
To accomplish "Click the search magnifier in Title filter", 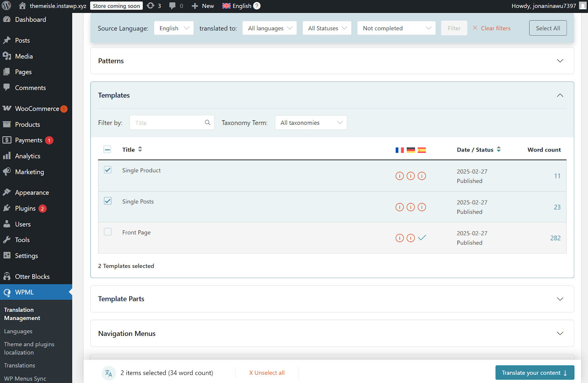I will click(208, 123).
